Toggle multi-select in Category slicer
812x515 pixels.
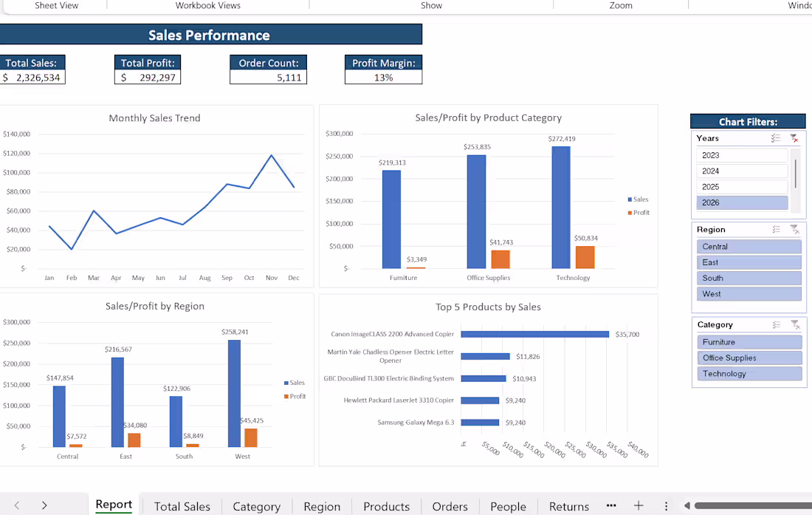pos(777,325)
